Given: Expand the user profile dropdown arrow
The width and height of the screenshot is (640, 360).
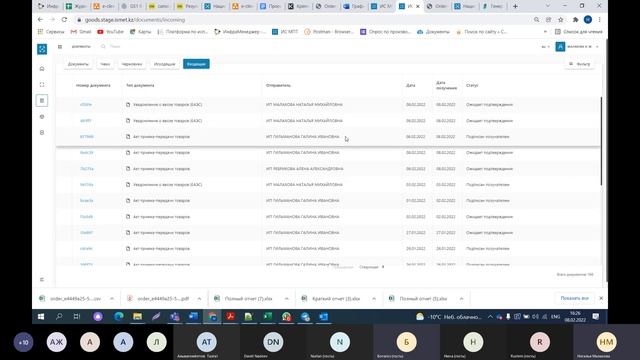Looking at the screenshot, I should pos(598,47).
